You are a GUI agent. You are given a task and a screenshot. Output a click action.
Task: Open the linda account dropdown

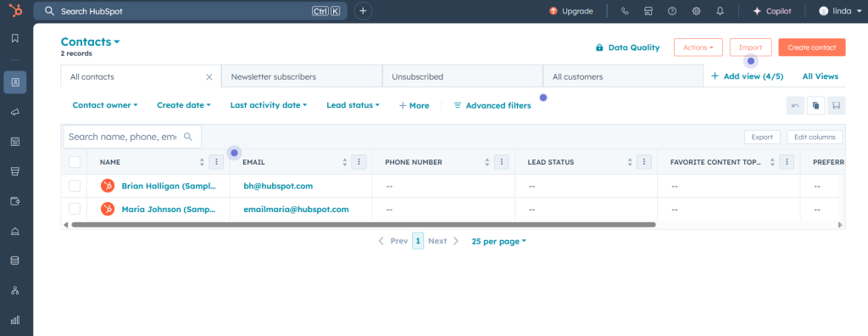(840, 11)
